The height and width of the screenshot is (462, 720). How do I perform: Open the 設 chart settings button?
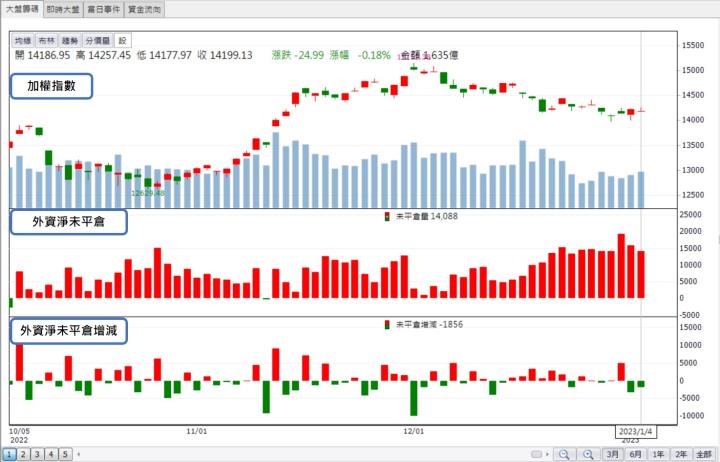(123, 41)
